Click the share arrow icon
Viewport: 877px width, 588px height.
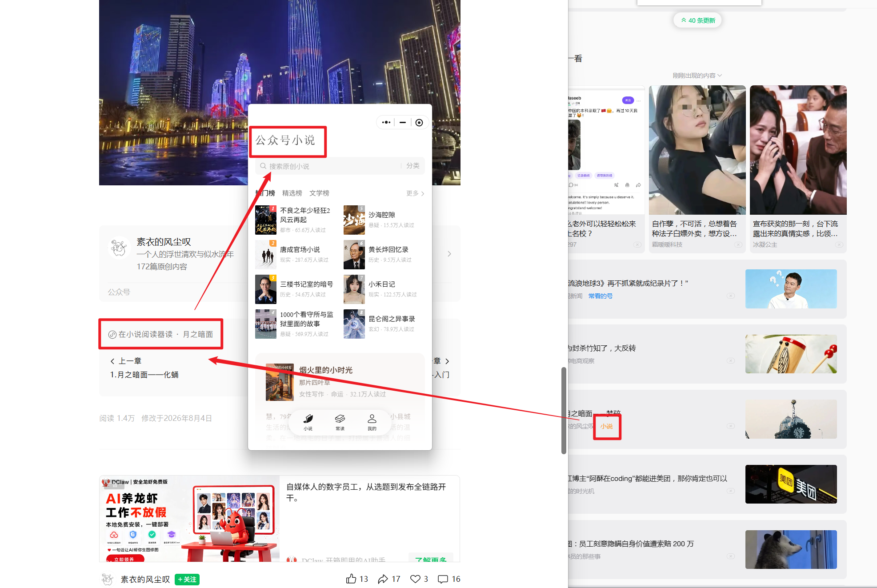(383, 579)
